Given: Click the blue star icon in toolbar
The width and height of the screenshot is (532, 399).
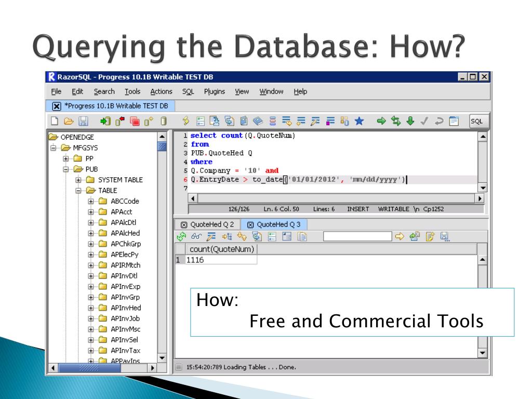Looking at the screenshot, I should 358,121.
